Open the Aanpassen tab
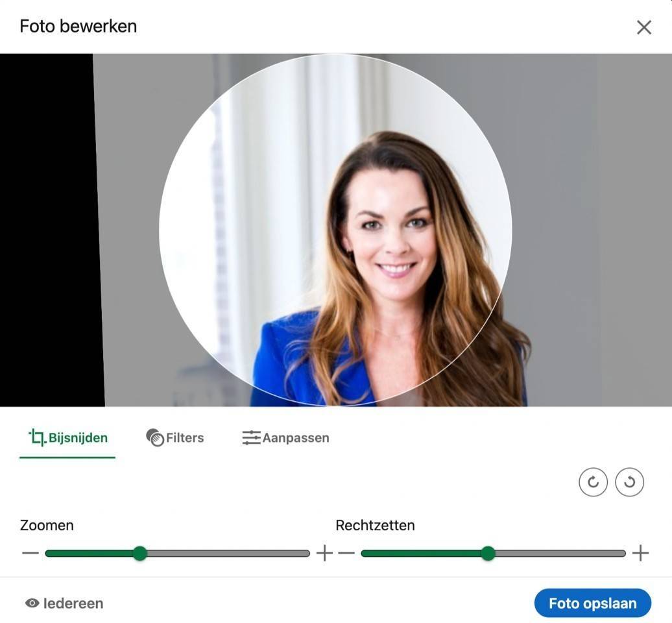The image size is (672, 623). (286, 438)
